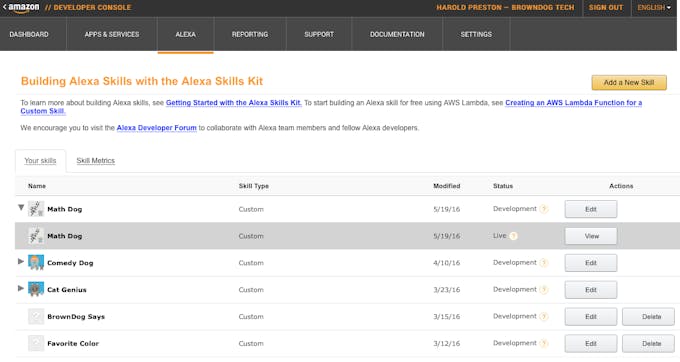The height and width of the screenshot is (362, 680).
Task: Click the Developer Console header text
Action: [88, 8]
